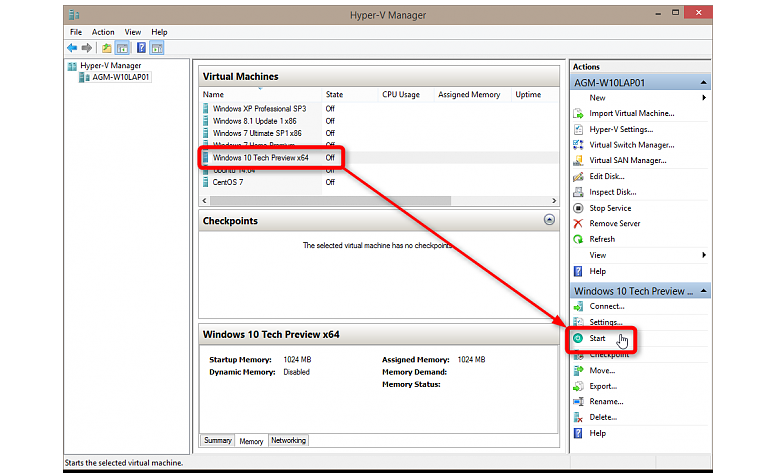Click the green Start power icon
This screenshot has width=774, height=473.
(x=578, y=338)
